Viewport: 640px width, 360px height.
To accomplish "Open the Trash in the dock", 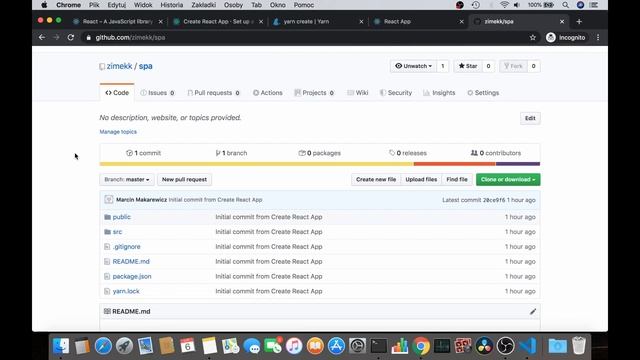I will pyautogui.click(x=579, y=346).
